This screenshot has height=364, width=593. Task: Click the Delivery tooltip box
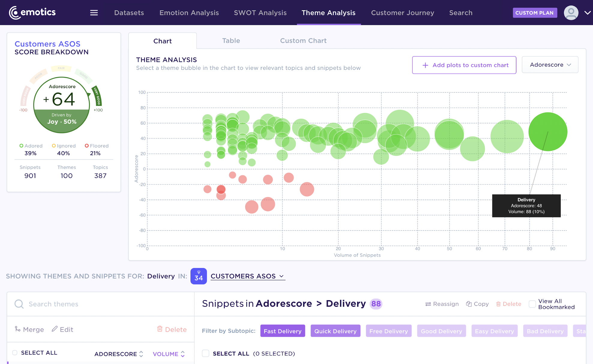point(526,206)
